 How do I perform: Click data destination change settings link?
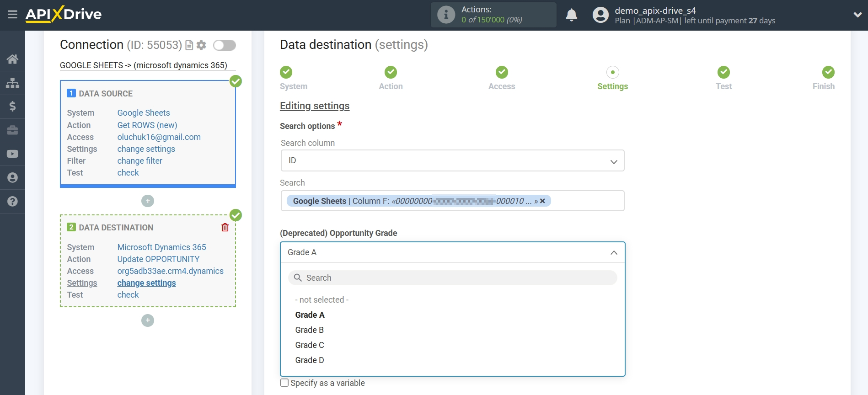click(146, 283)
